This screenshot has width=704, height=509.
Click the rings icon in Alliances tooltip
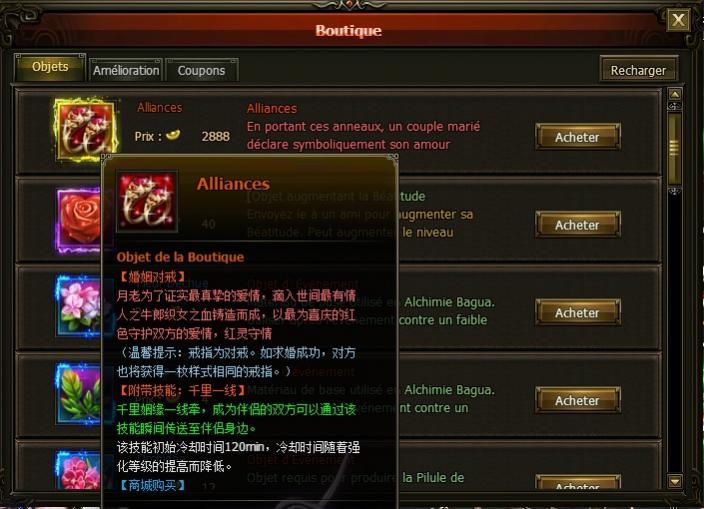pos(147,201)
